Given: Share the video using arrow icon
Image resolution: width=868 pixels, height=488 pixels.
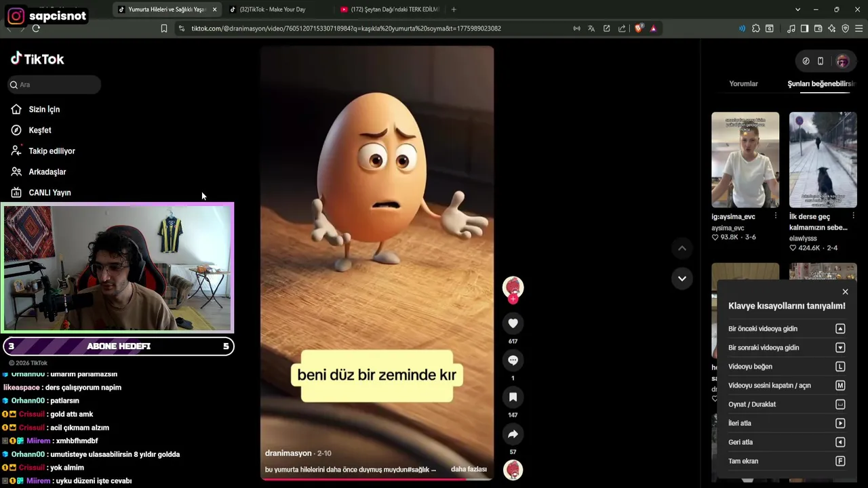Looking at the screenshot, I should [513, 434].
